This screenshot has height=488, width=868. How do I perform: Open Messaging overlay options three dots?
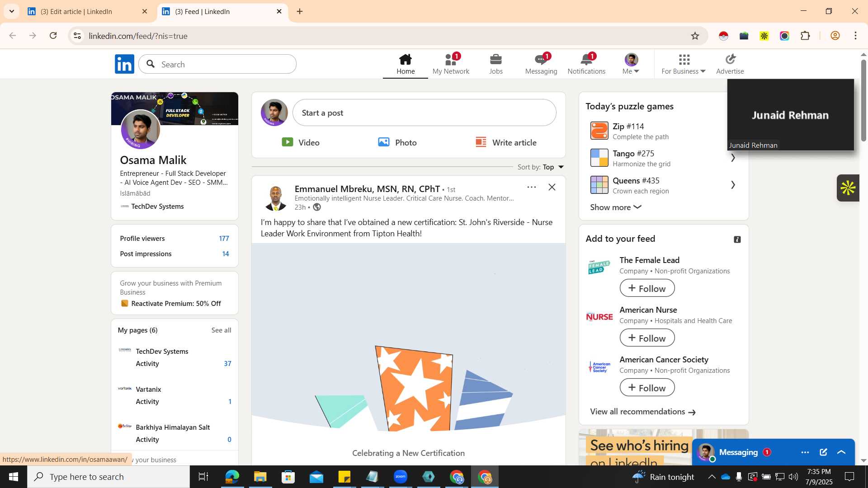805,452
